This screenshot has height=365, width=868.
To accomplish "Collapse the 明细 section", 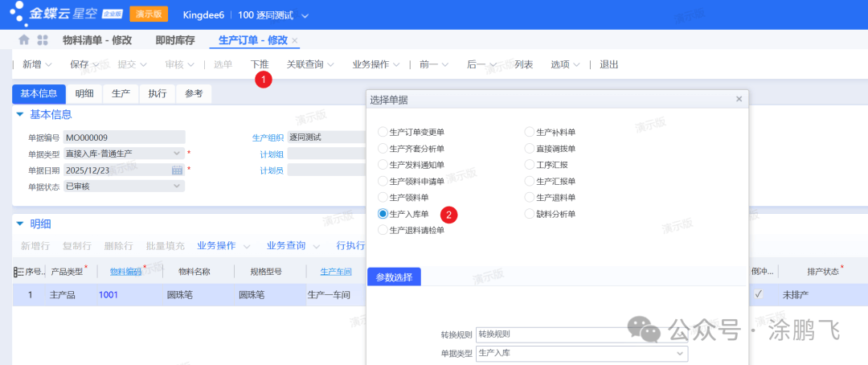I will [19, 224].
